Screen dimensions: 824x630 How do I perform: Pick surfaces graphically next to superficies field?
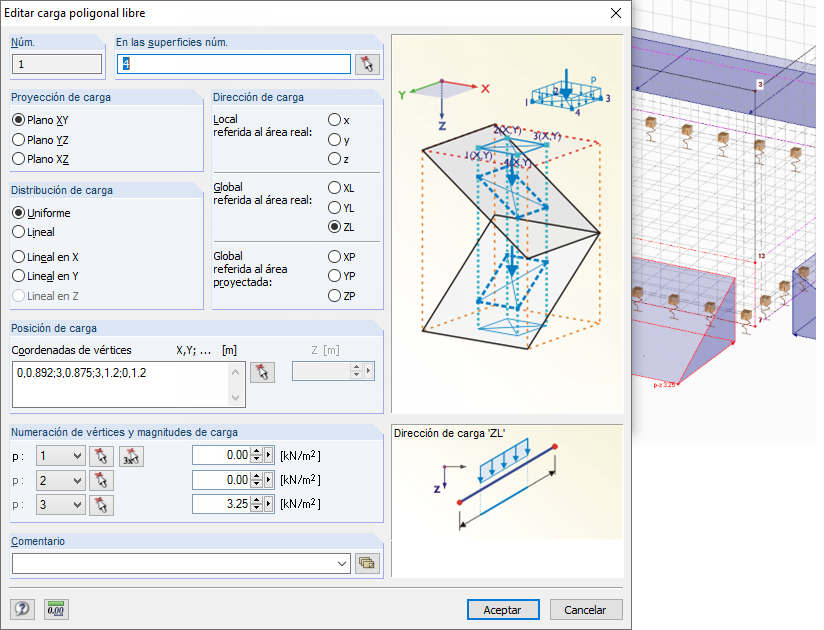pyautogui.click(x=367, y=64)
